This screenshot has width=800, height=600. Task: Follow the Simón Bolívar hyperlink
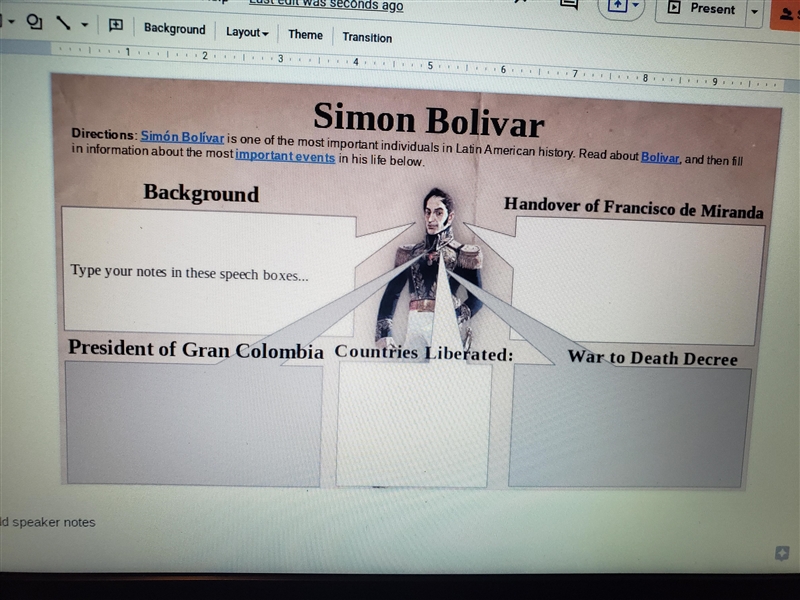[x=182, y=137]
